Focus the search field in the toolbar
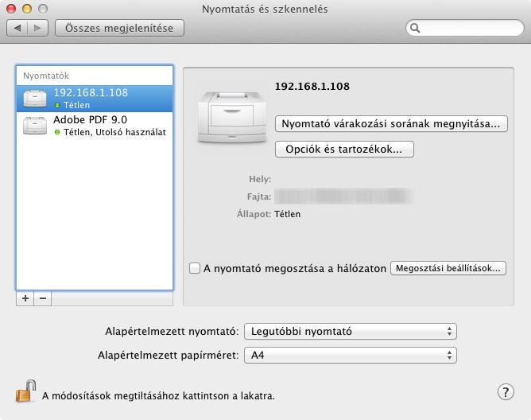 pyautogui.click(x=465, y=28)
